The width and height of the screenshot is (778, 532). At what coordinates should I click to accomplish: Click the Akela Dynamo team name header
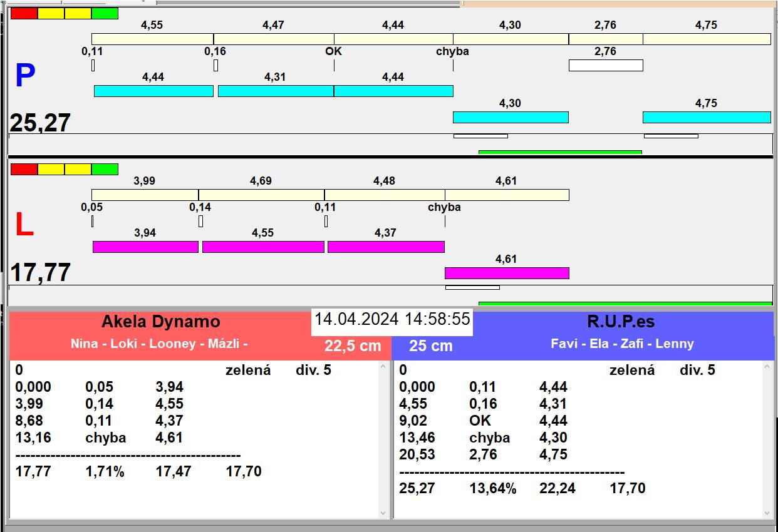(x=161, y=322)
